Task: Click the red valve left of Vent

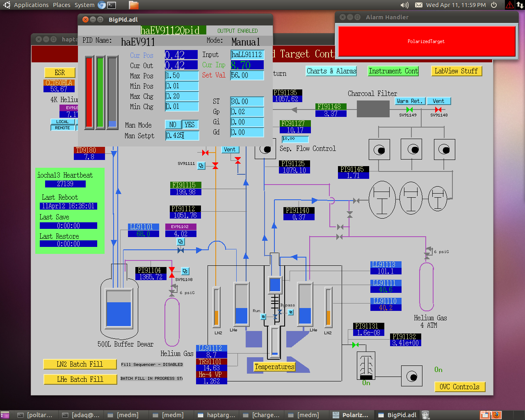Action: 205,153
